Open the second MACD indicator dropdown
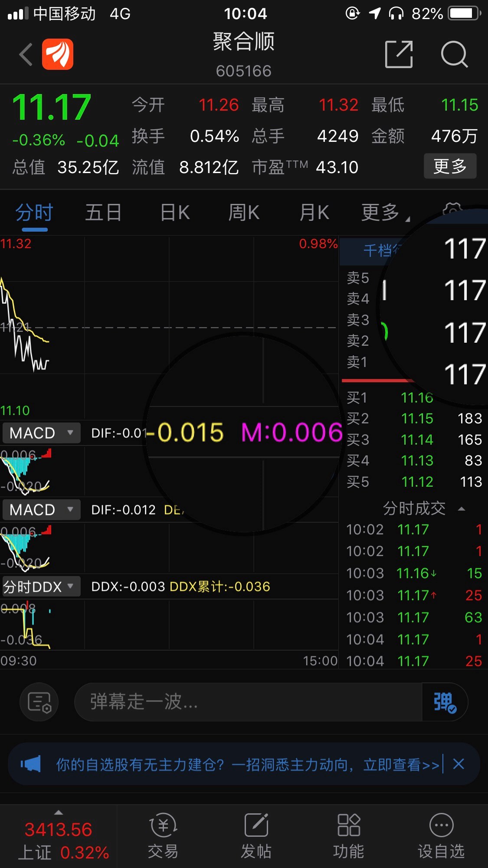Viewport: 488px width, 868px height. (x=42, y=510)
